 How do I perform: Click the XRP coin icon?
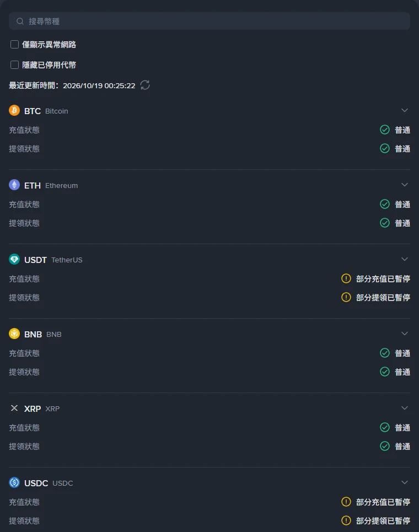[14, 408]
